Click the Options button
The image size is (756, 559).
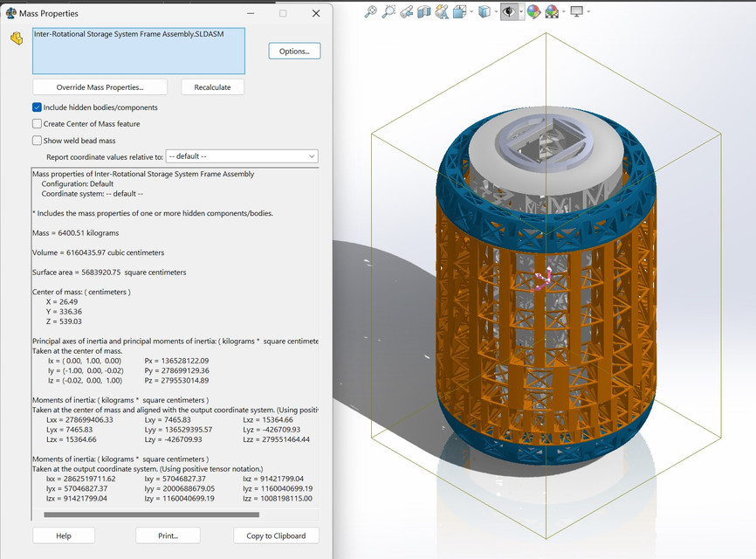coord(294,51)
